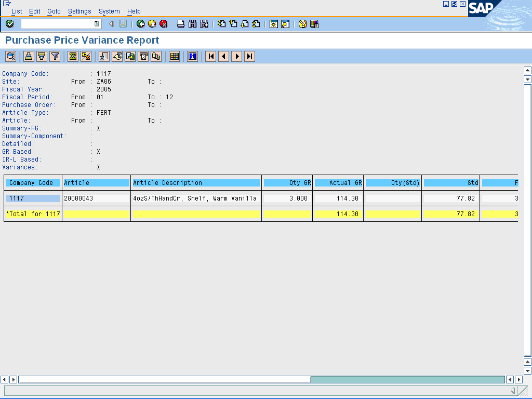Click the Next Page icon

click(245, 24)
